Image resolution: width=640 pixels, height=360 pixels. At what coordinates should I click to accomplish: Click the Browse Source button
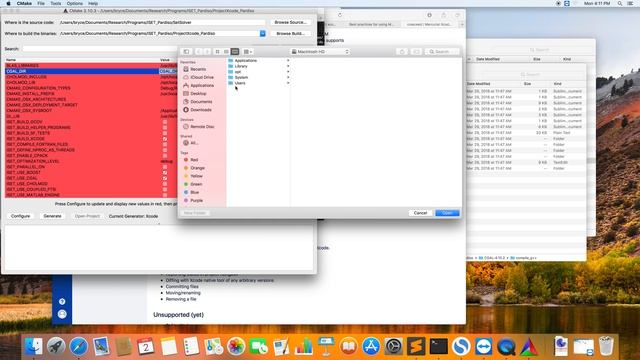[290, 22]
